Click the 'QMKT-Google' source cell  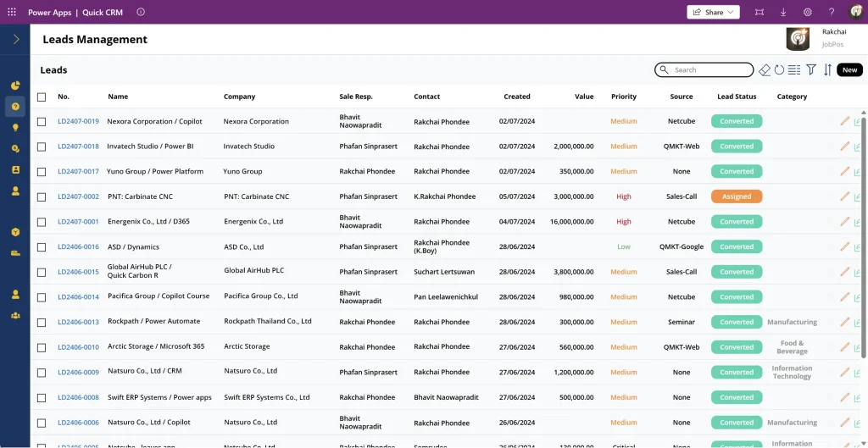(682, 246)
